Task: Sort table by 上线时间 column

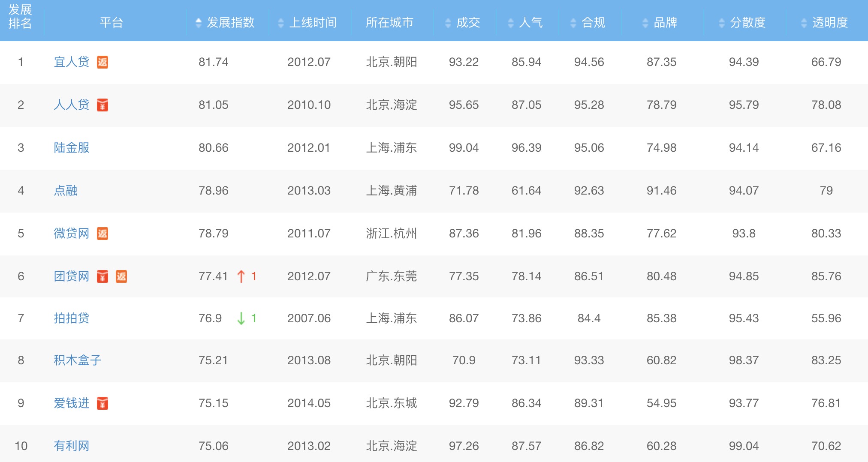Action: coord(307,22)
